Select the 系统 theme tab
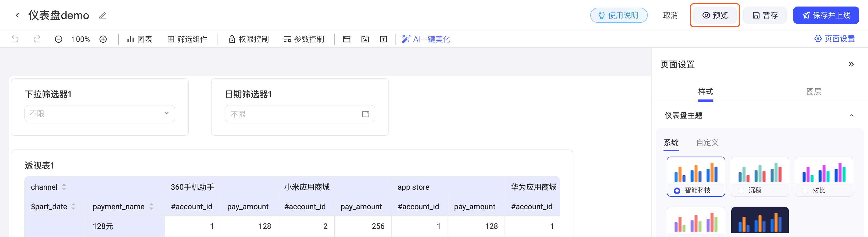The width and height of the screenshot is (868, 237). (x=671, y=142)
